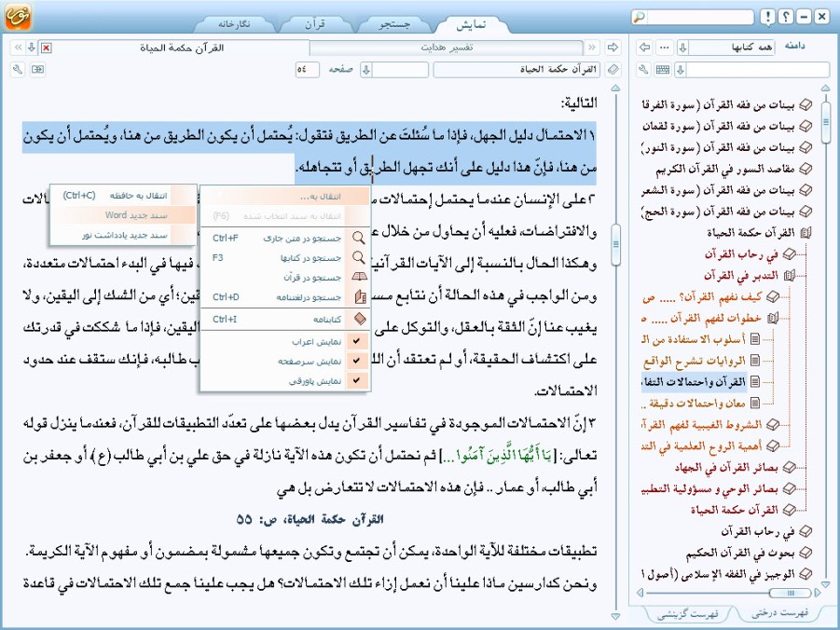
Task: Click the book icon beside كتابنامه
Action: tap(360, 320)
